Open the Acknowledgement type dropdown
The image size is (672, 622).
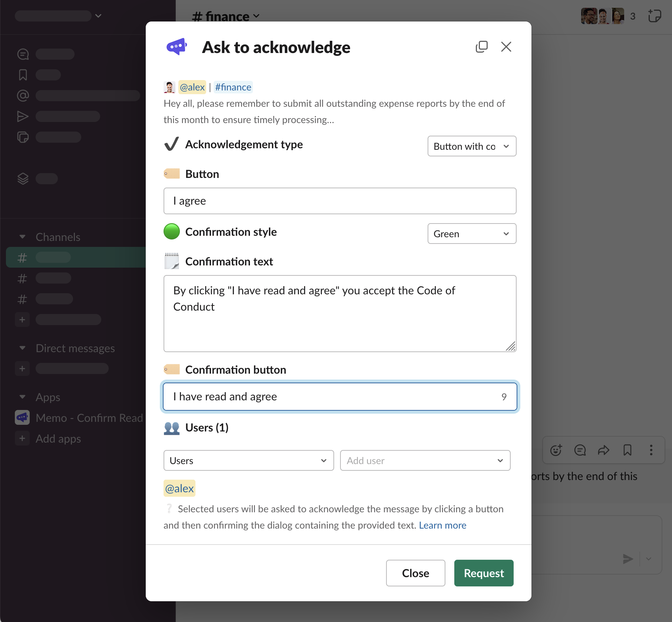tap(472, 146)
